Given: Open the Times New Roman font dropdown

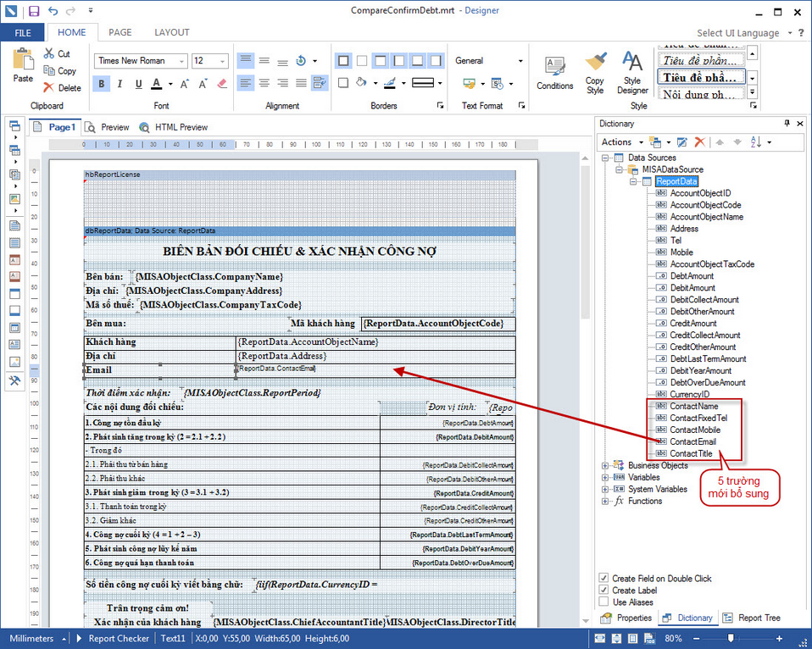Looking at the screenshot, I should pyautogui.click(x=181, y=61).
